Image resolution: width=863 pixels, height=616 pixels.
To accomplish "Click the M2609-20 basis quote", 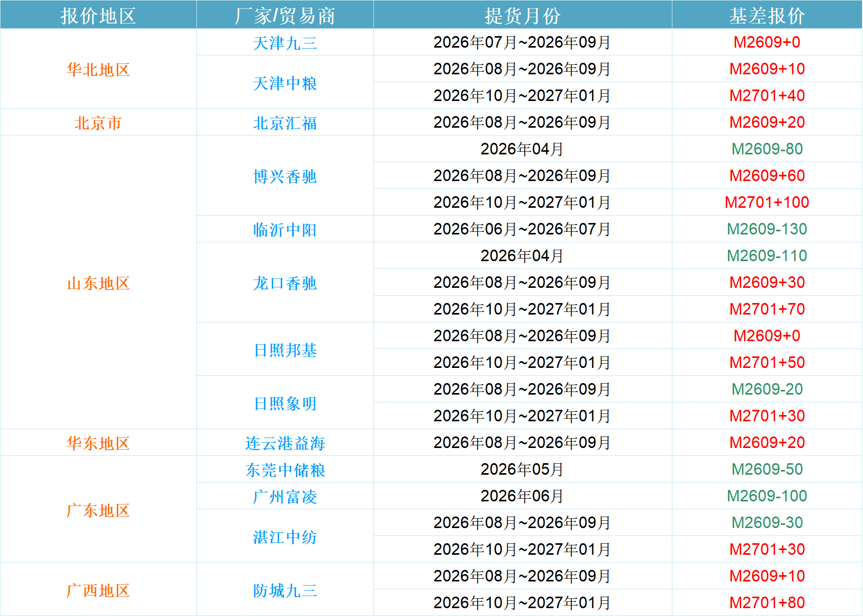I will tap(767, 389).
